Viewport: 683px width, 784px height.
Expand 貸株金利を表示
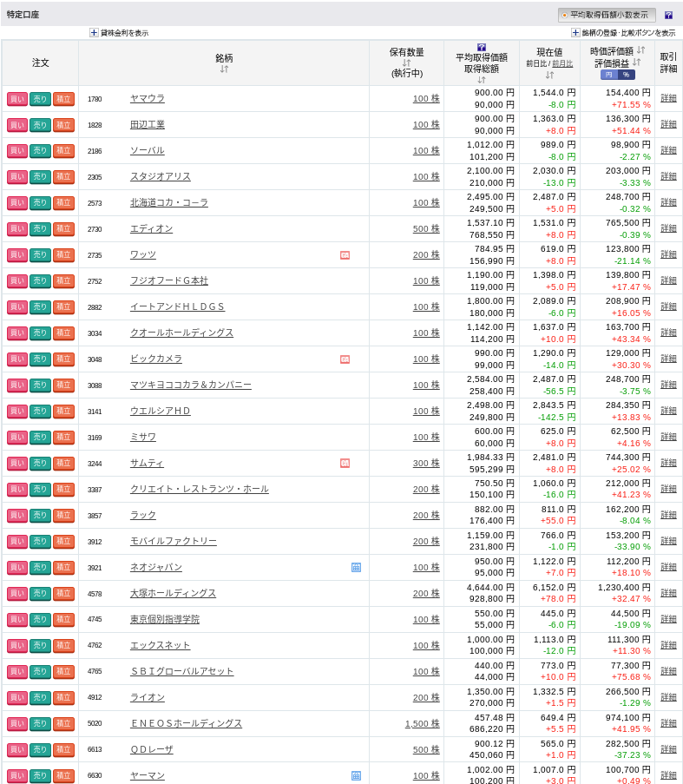[x=119, y=33]
